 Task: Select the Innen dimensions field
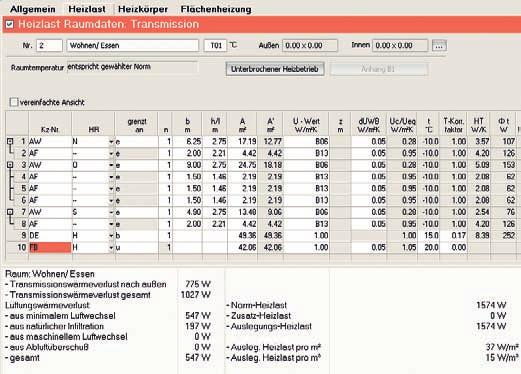coord(400,45)
